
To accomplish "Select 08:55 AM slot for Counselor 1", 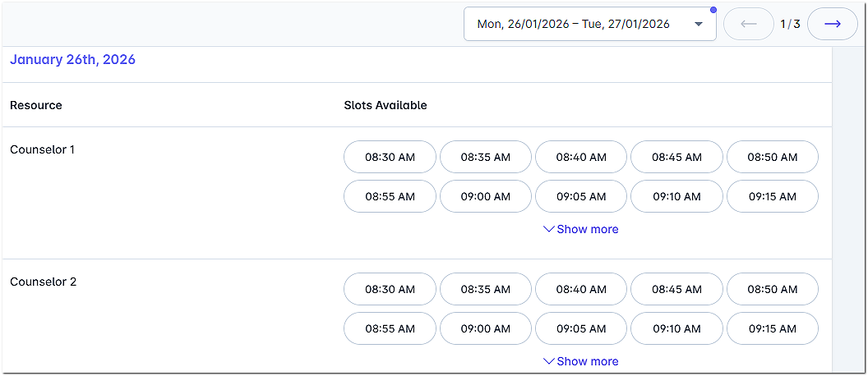I will point(390,196).
